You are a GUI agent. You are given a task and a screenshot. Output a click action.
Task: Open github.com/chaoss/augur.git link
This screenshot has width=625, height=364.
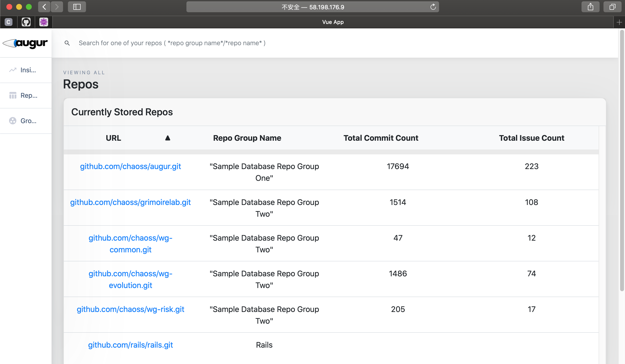[x=130, y=166]
